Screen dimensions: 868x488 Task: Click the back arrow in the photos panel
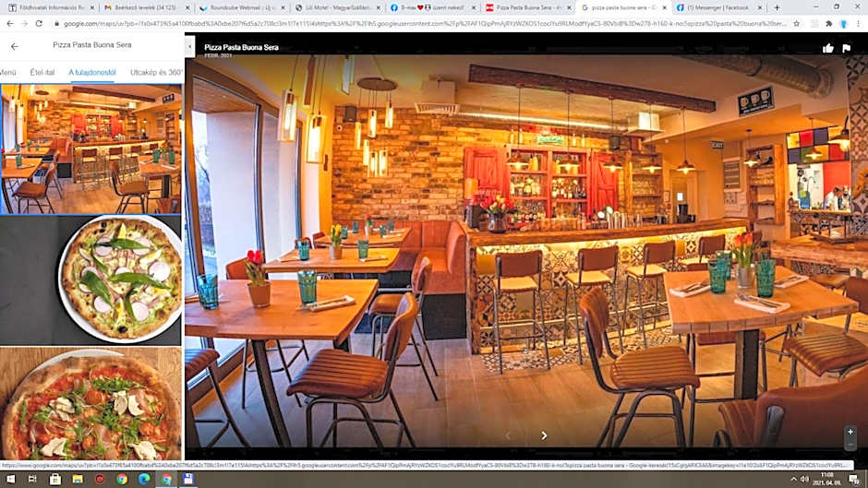pos(14,46)
